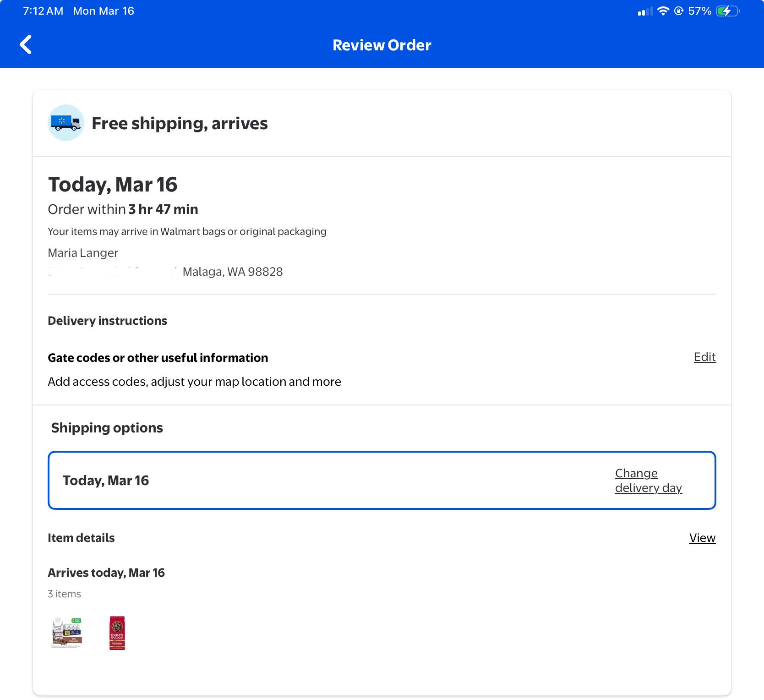The width and height of the screenshot is (764, 700).
Task: Tap the Review Order page title
Action: (382, 45)
